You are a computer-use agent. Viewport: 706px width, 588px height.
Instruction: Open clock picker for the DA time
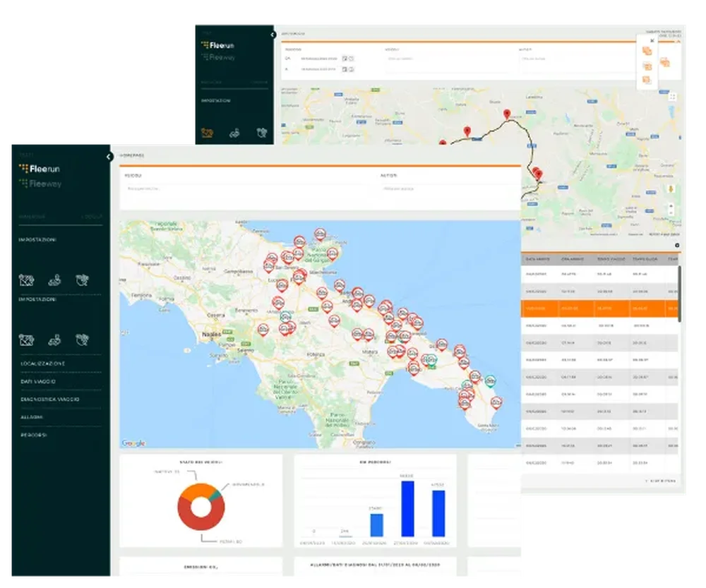[351, 59]
